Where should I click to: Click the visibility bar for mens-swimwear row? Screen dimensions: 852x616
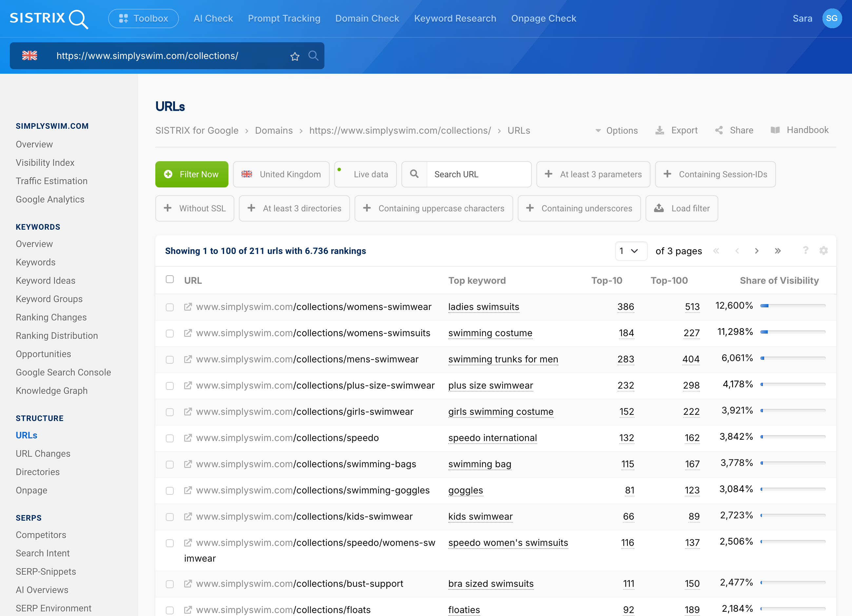pos(793,358)
